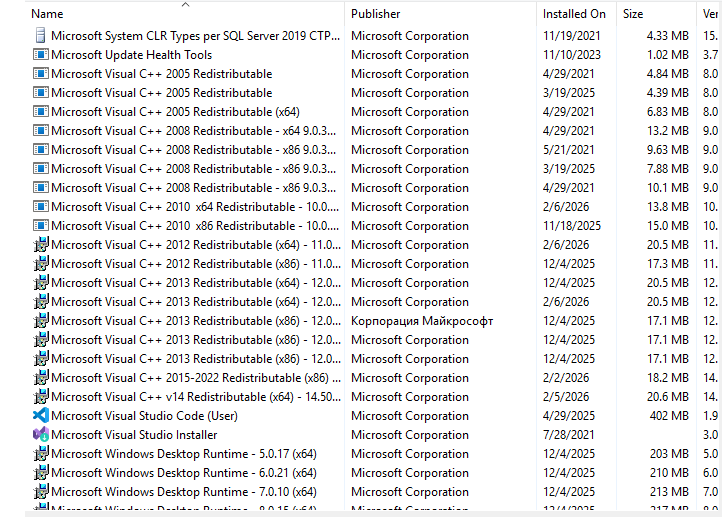Sort programs by the Publisher column
The height and width of the screenshot is (517, 722).
click(x=376, y=14)
